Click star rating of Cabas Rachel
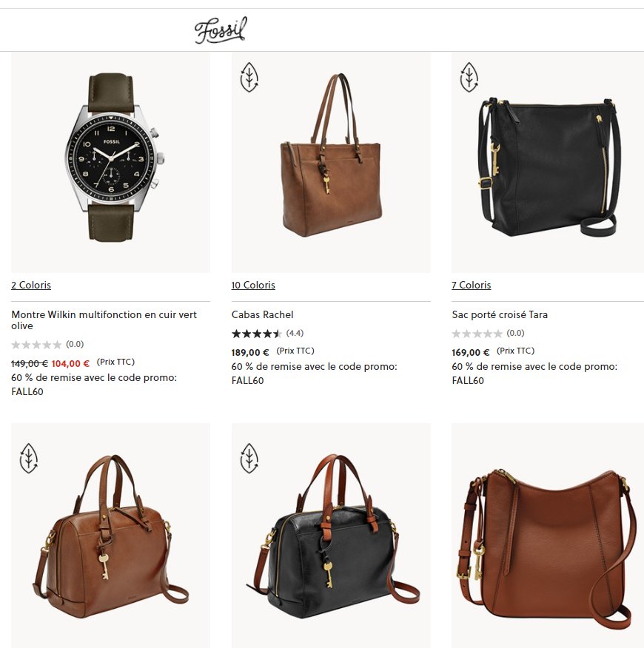Viewport: 644px width, 648px height. [x=256, y=334]
